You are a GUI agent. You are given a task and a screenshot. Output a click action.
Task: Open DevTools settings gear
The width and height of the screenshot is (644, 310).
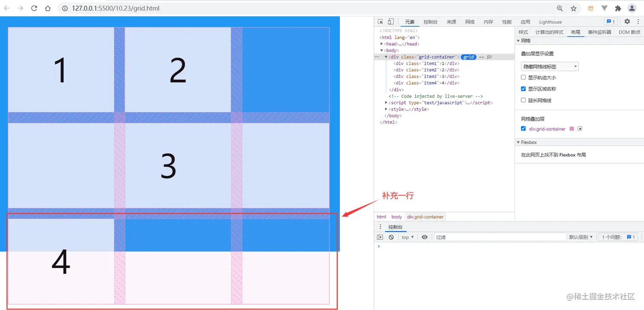click(x=627, y=22)
